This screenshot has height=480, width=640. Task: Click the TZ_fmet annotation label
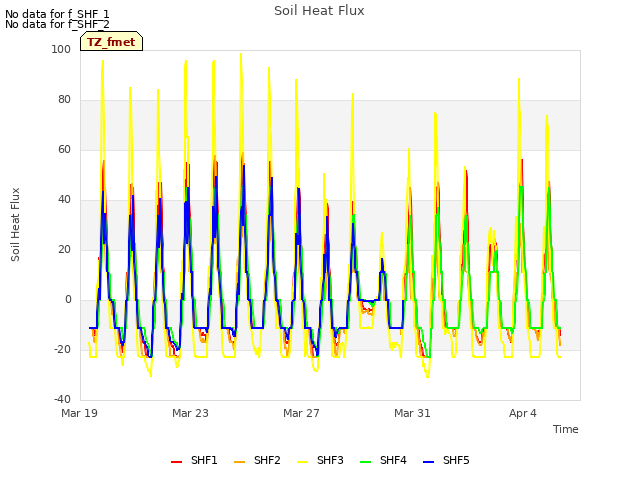(x=111, y=41)
